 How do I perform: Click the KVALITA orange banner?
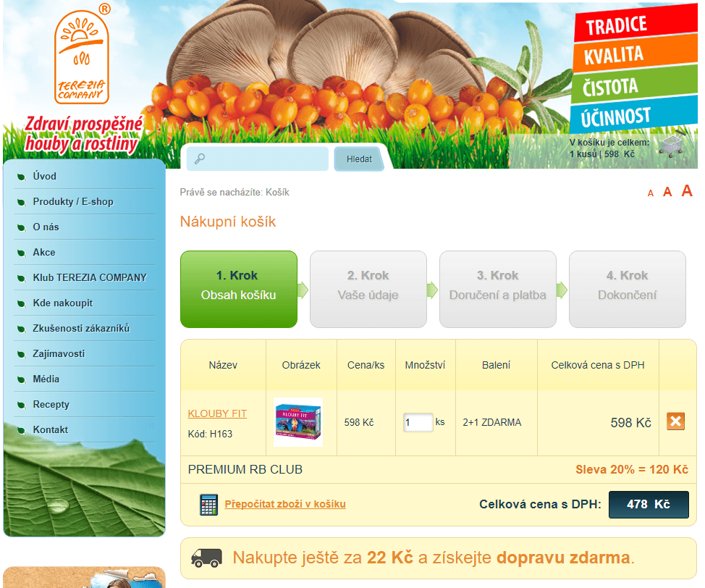(x=634, y=54)
